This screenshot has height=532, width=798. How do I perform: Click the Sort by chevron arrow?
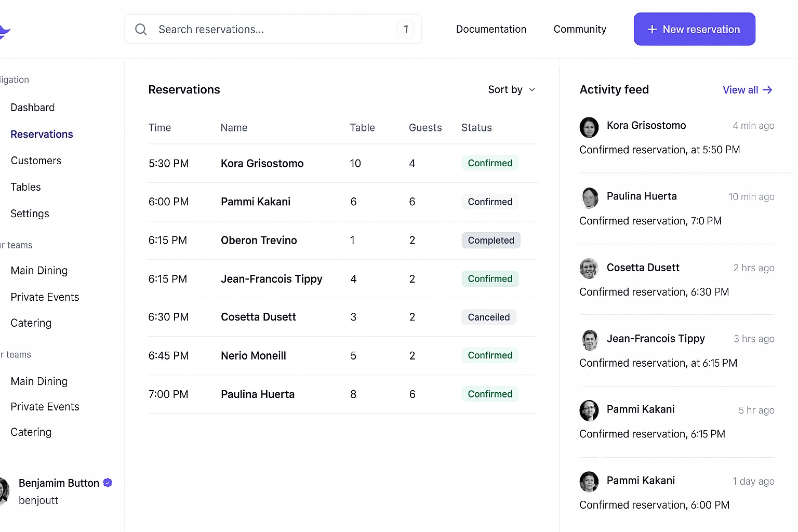[532, 90]
